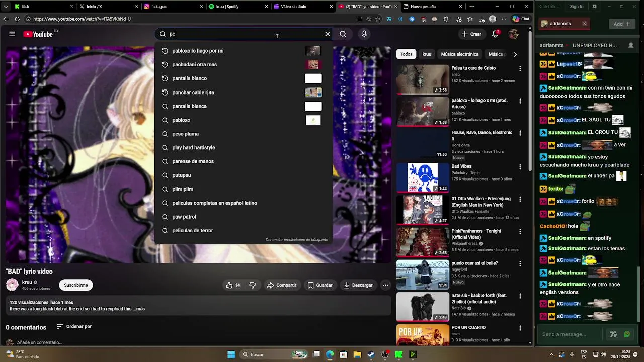The height and width of the screenshot is (362, 644).
Task: Click the Crear button
Action: [x=471, y=34]
